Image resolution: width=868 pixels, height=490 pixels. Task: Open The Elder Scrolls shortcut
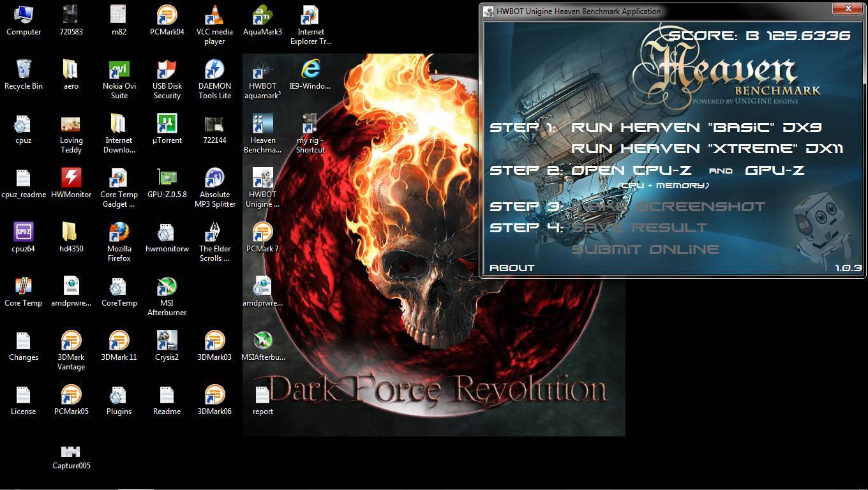pos(214,242)
